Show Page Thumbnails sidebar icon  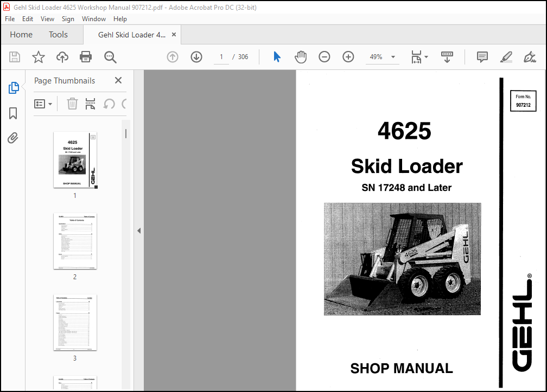pyautogui.click(x=13, y=88)
